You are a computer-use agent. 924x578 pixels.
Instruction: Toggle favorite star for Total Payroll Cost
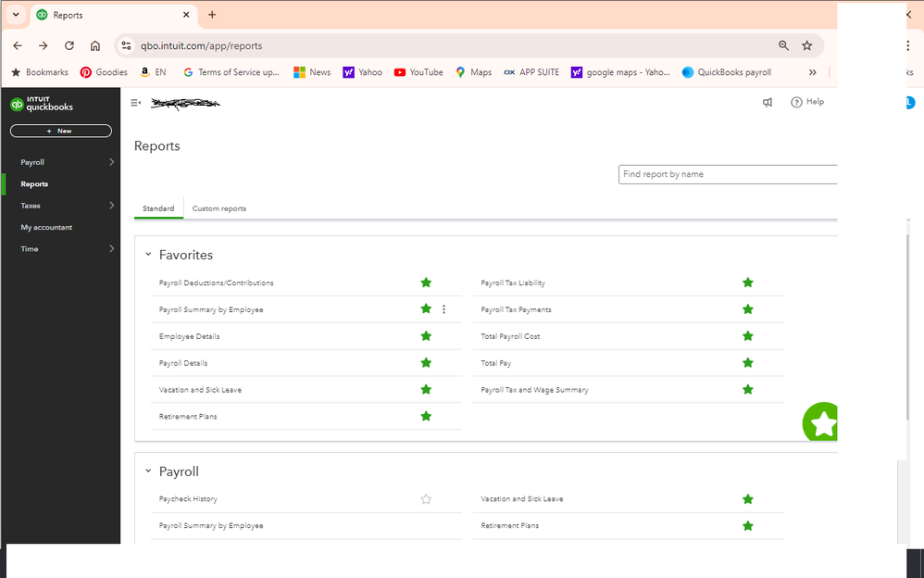tap(747, 336)
